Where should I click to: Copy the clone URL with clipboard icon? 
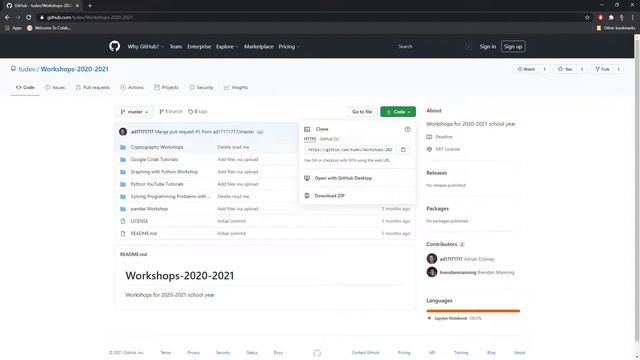tap(403, 150)
